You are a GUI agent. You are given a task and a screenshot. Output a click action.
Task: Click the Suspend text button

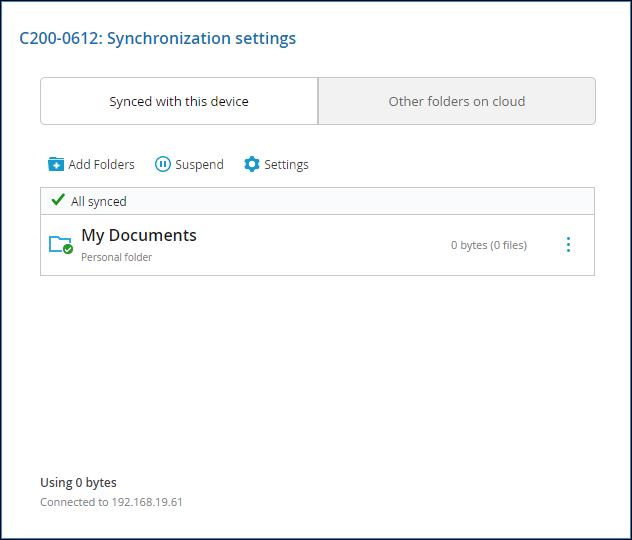[x=200, y=164]
